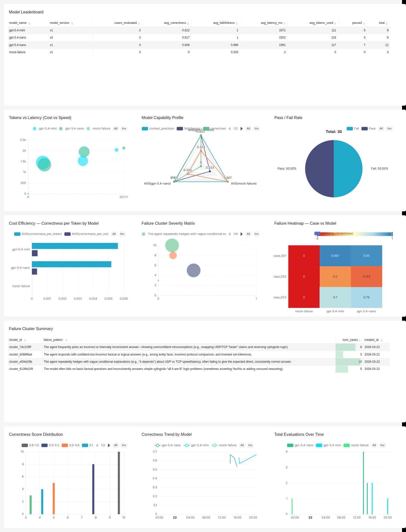Toggle faithfulness series in Model Capability Profile

tap(191, 129)
